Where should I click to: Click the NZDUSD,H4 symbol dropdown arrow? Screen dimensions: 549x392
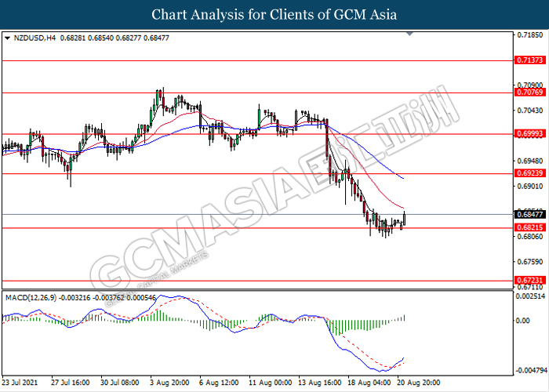coord(7,38)
